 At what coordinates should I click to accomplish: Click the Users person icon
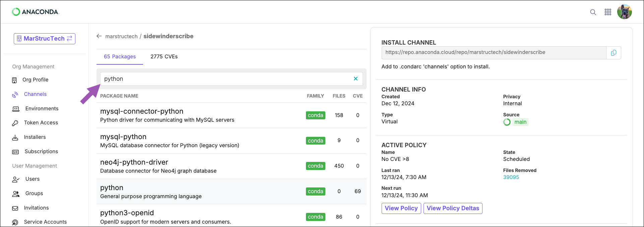point(16,179)
